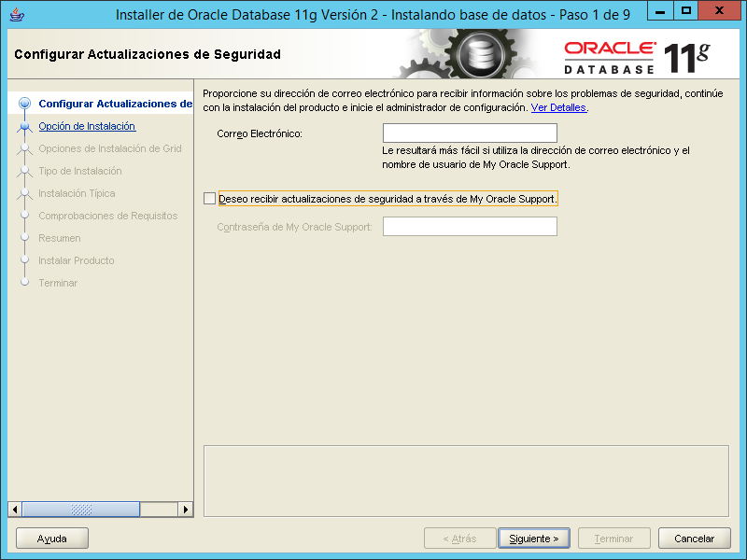Select the Instalar Producto step
This screenshot has height=560, width=747.
pyautogui.click(x=76, y=260)
